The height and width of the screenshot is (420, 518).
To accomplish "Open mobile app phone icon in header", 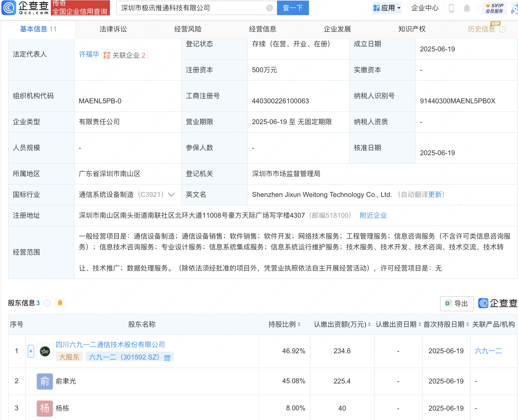I will coord(451,8).
